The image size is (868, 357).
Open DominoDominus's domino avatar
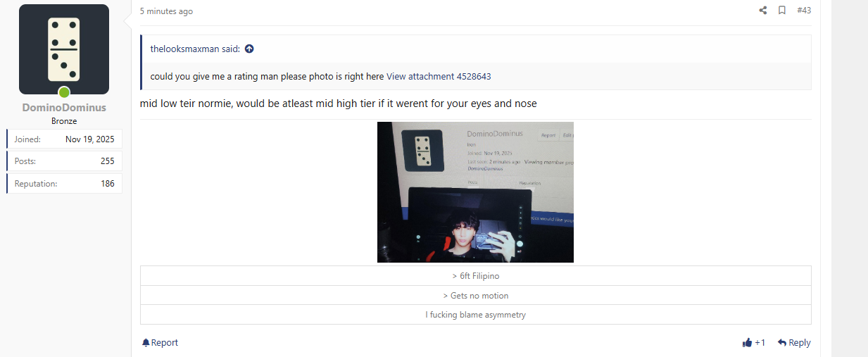[x=64, y=49]
